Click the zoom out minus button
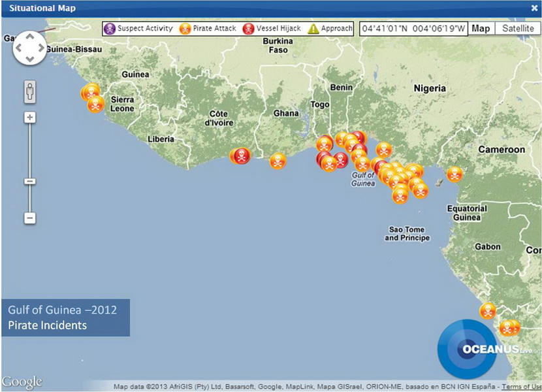The width and height of the screenshot is (542, 392). (x=30, y=218)
